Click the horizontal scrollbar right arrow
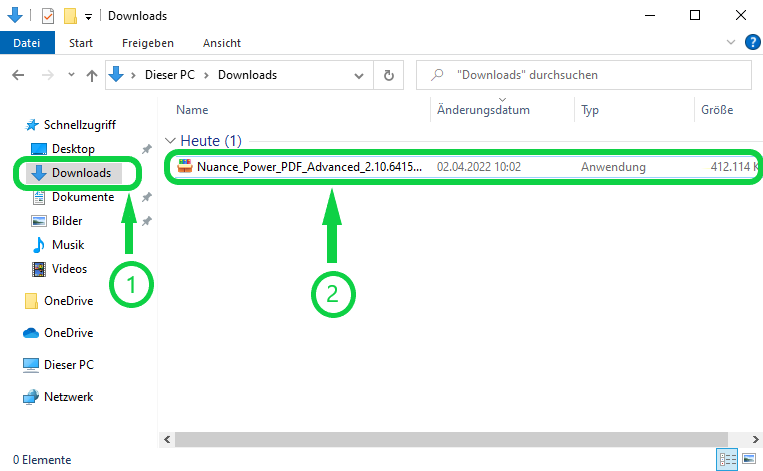763x471 pixels. 755,439
